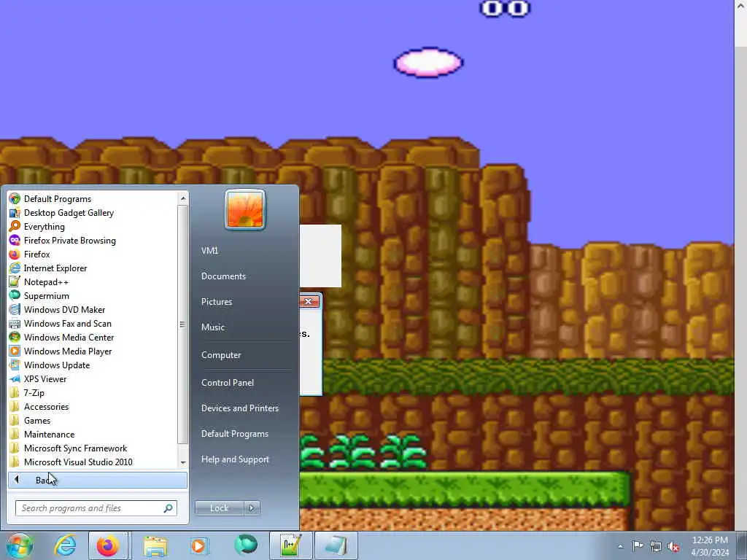Screen dimensions: 747x560
Task: Expand the Games folder
Action: 37,421
